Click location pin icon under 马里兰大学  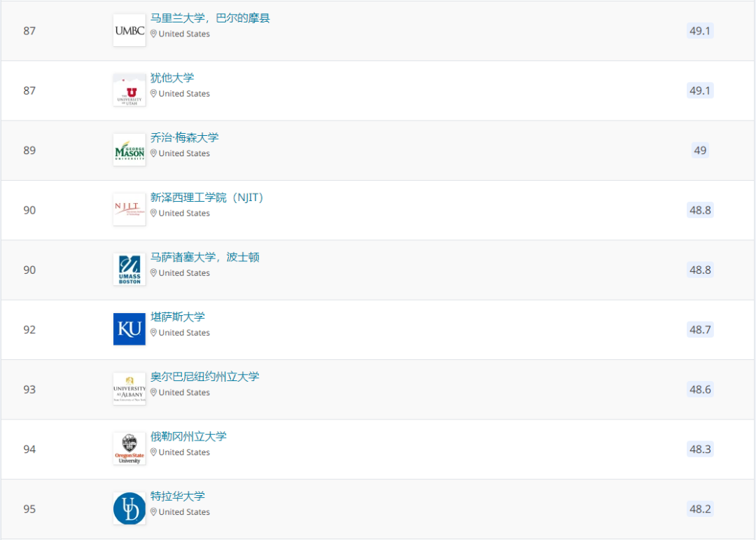[153, 34]
